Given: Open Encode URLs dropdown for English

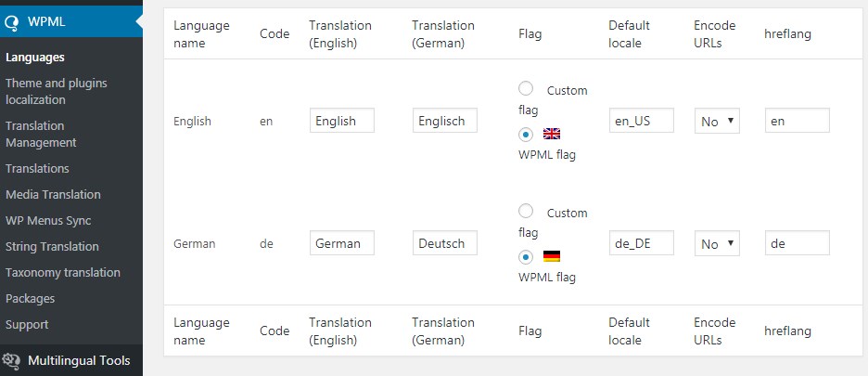Looking at the screenshot, I should (x=717, y=121).
